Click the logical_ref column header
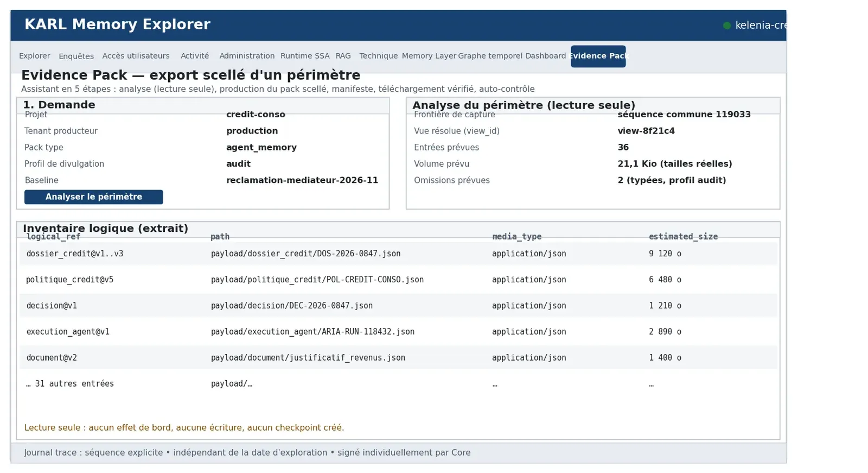This screenshot has width=868, height=473. 53,237
